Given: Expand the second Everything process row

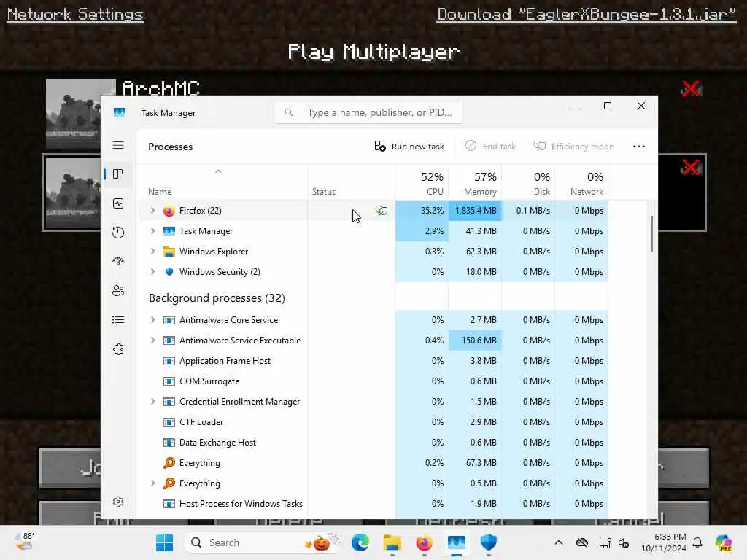Looking at the screenshot, I should pos(152,483).
